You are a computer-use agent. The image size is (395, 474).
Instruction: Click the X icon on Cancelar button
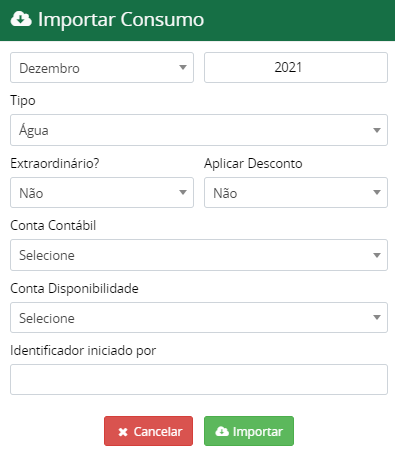pos(123,432)
